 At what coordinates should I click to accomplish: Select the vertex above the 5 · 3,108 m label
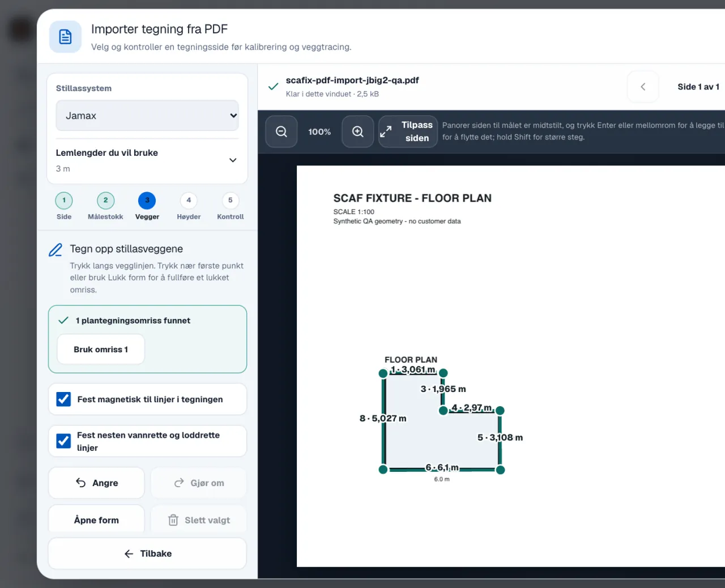coord(500,410)
